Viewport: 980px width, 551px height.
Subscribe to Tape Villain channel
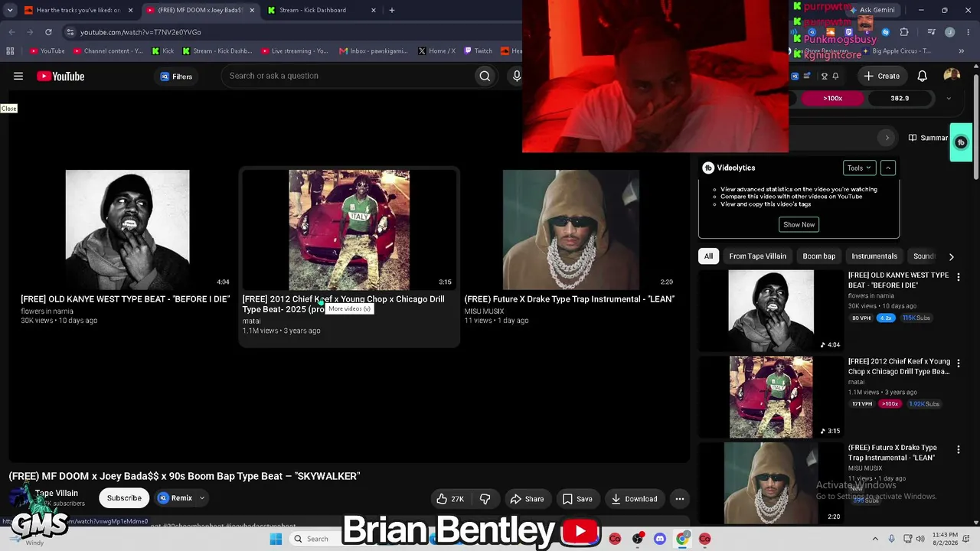tap(124, 498)
